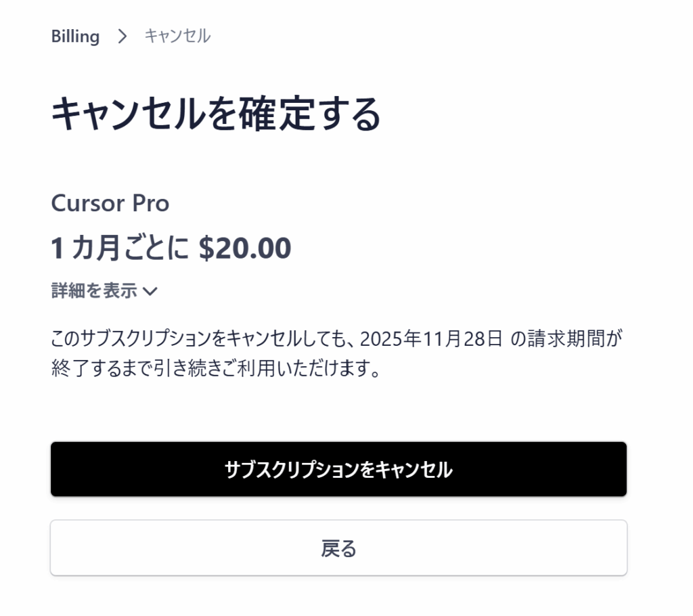Click the キャンセル breadcrumb item
This screenshot has width=693, height=616.
pos(176,37)
